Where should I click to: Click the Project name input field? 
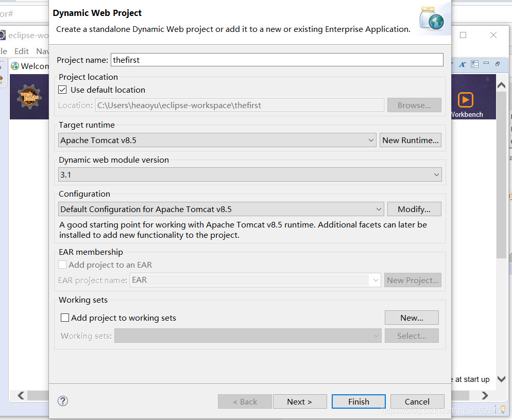click(277, 60)
